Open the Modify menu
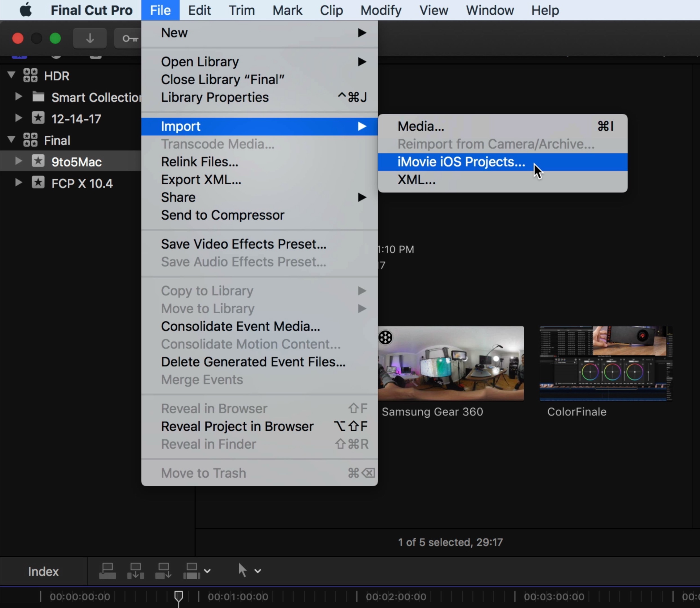Viewport: 700px width, 608px height. point(381,10)
